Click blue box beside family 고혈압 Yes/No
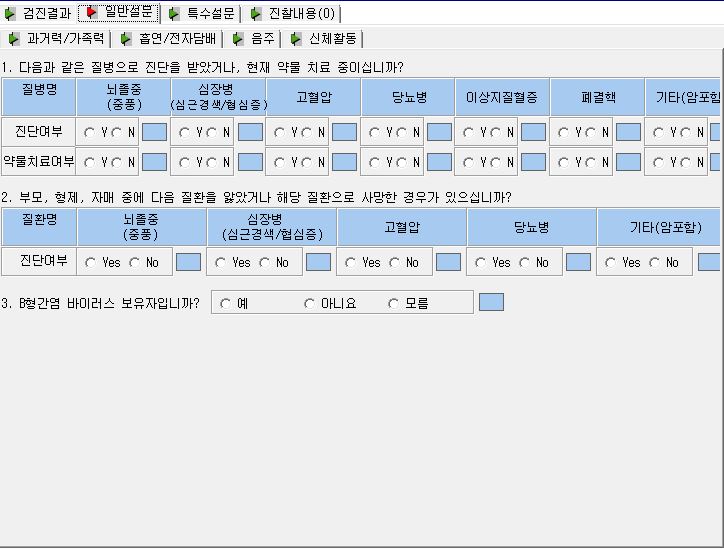The width and height of the screenshot is (724, 549). (x=448, y=262)
